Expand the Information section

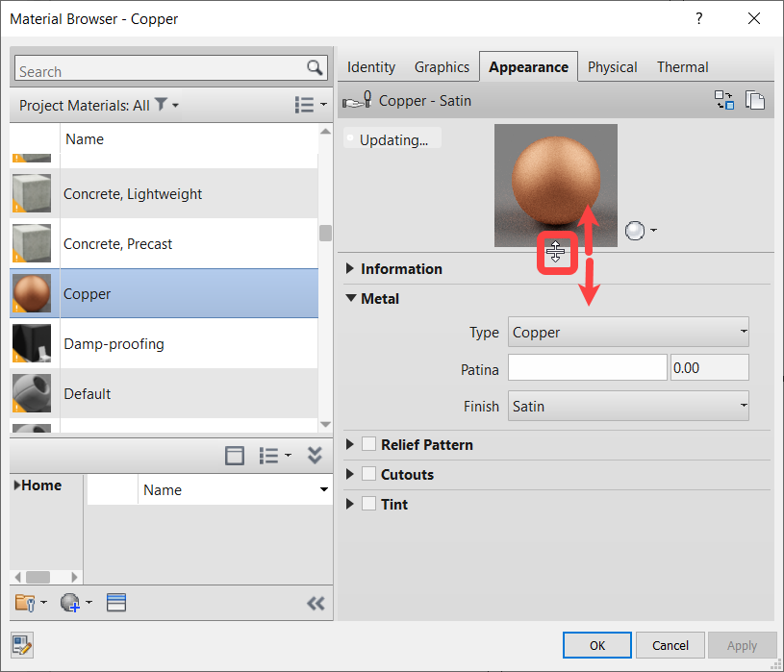(x=350, y=268)
